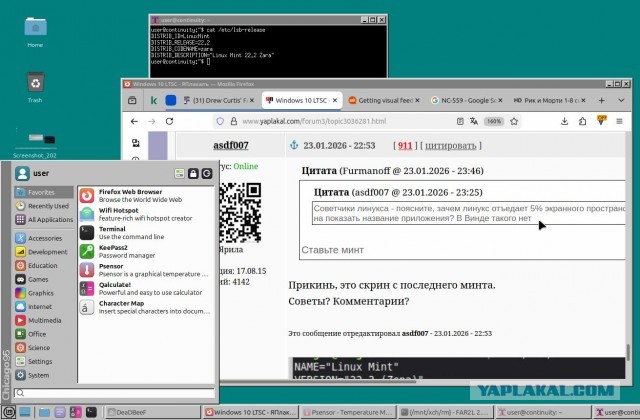Viewport: 640px width, 420px height.
Task: Click Firefox back arrow button
Action: [x=134, y=121]
